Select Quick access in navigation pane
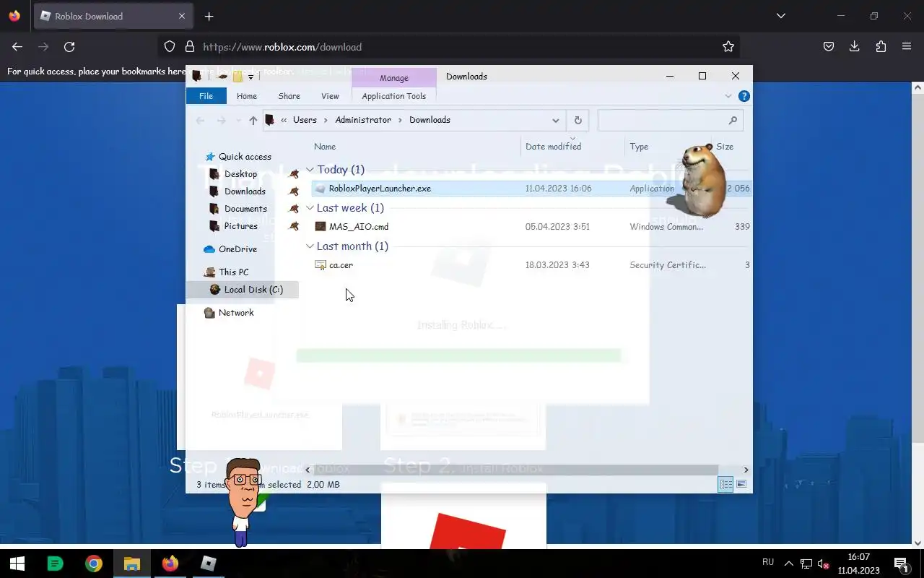The image size is (924, 578). coord(245,157)
